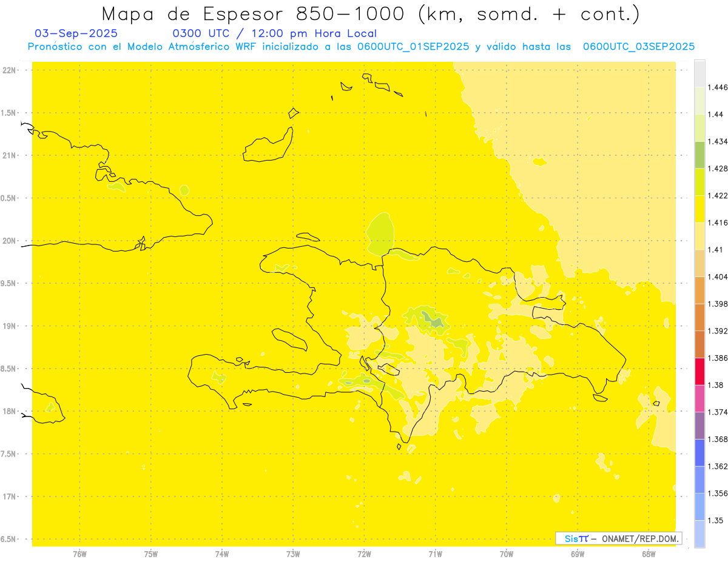Click the '18N' latitude label

8,411
